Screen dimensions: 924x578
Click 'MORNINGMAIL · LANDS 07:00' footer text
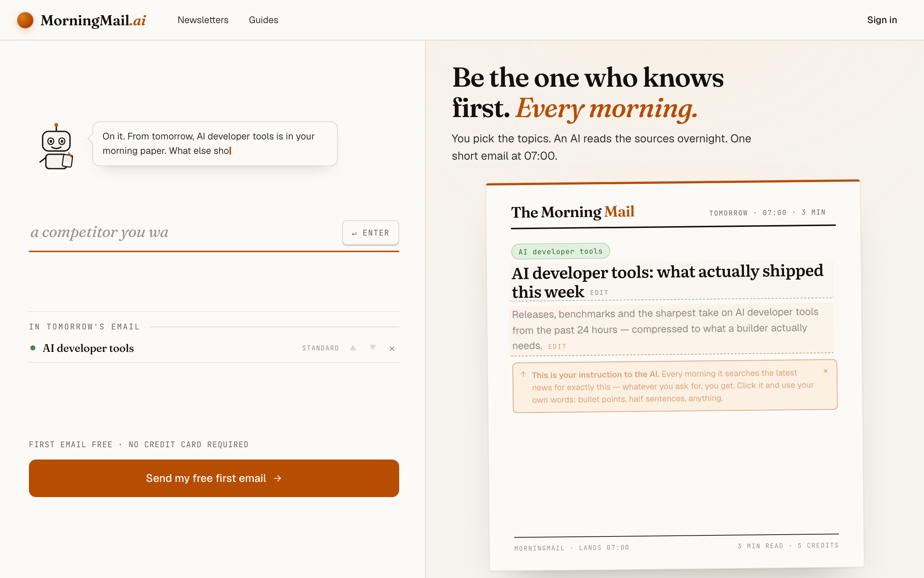572,548
